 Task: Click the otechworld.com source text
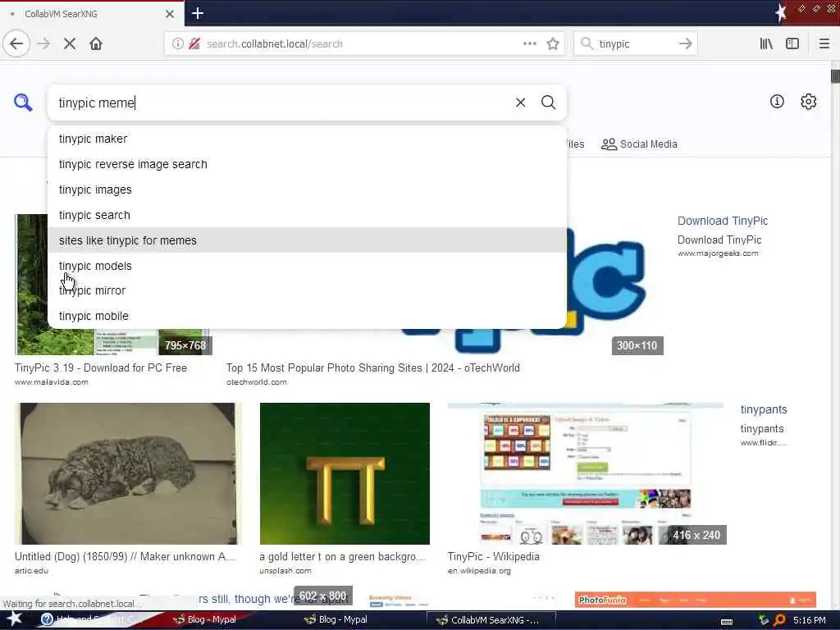(256, 382)
